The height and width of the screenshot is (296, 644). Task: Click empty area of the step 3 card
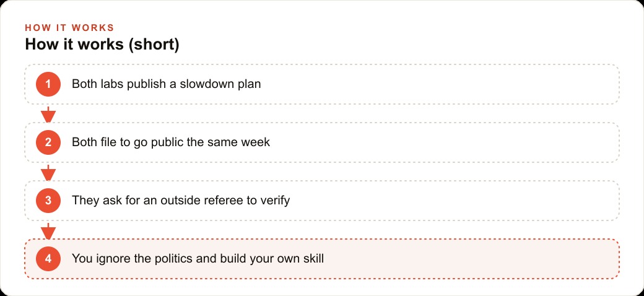pyautogui.click(x=452, y=201)
